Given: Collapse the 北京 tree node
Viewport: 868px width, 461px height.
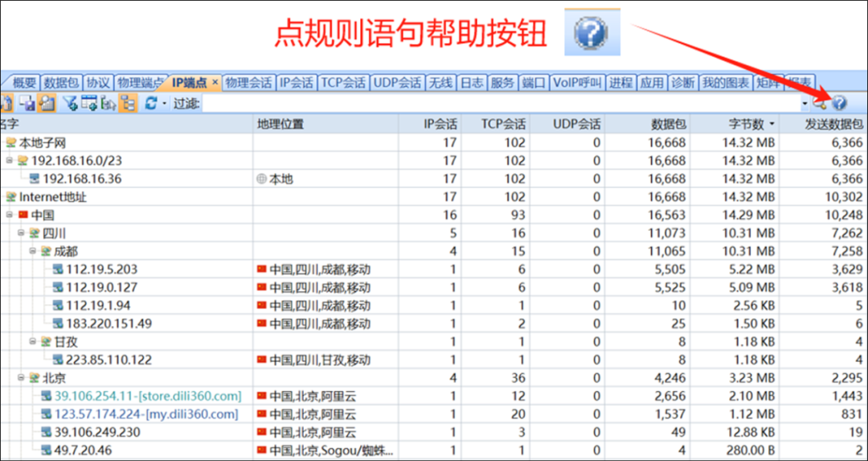Looking at the screenshot, I should (x=22, y=377).
